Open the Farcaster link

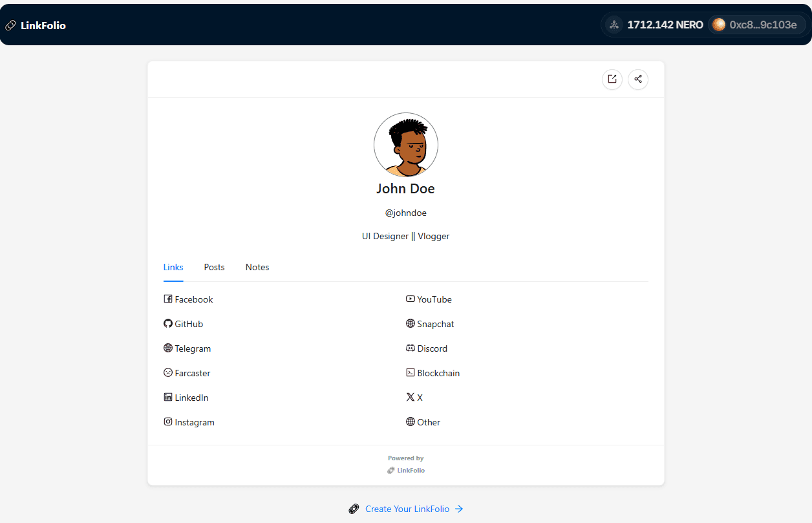pyautogui.click(x=193, y=373)
